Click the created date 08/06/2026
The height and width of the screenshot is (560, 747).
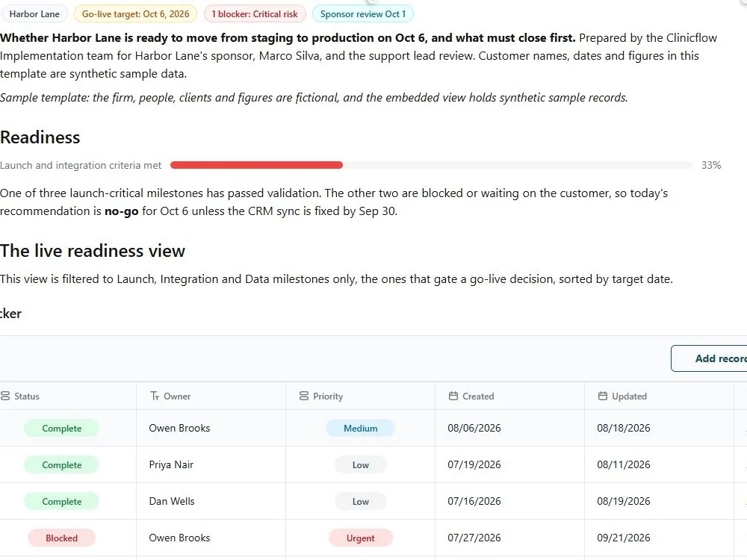pos(474,428)
